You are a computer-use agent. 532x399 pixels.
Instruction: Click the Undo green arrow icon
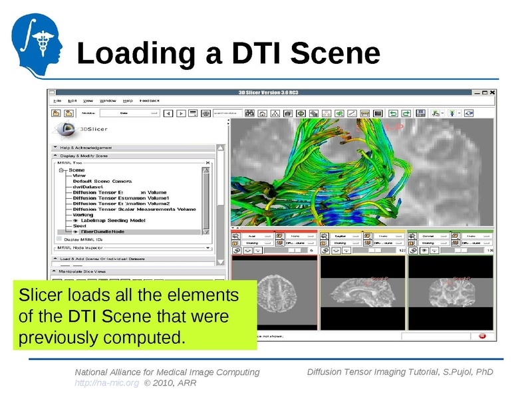click(x=393, y=113)
